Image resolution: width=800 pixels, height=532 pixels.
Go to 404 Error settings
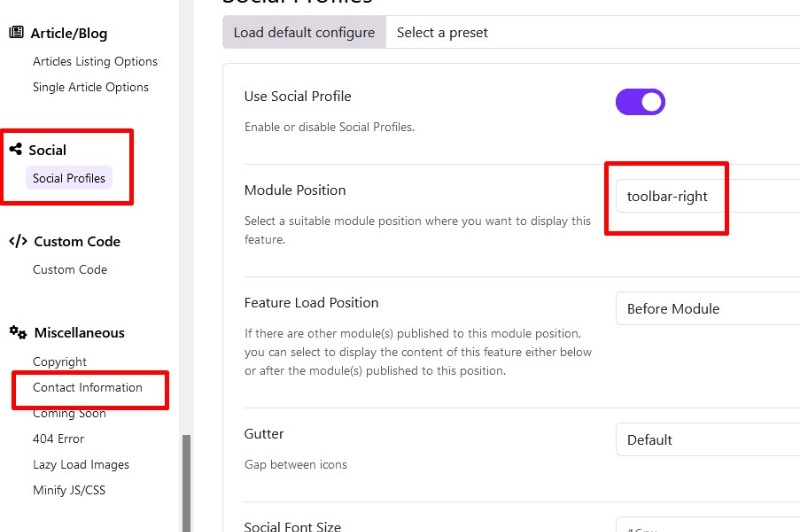coord(58,439)
